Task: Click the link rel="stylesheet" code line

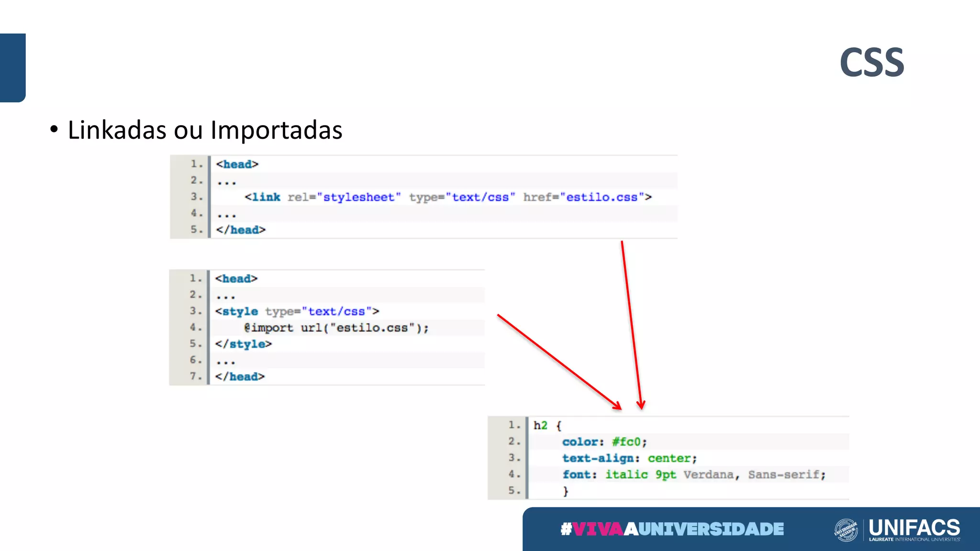Action: [448, 197]
